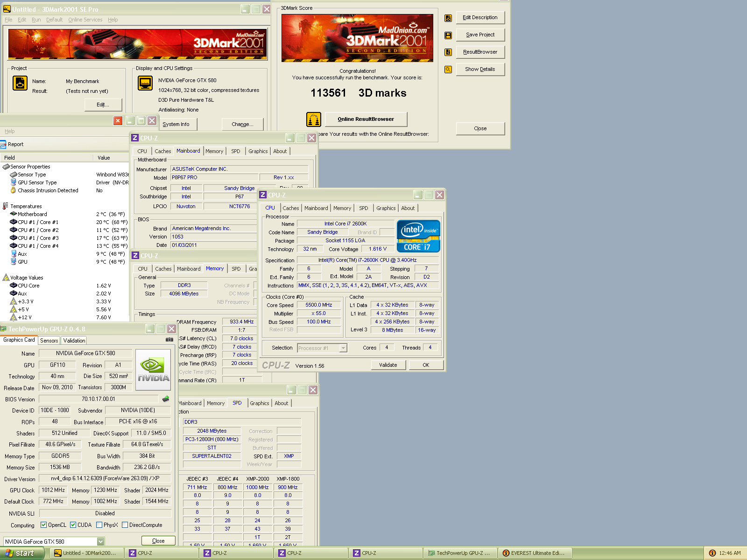Click the Close button in GPU-Z
This screenshot has width=747, height=560.
click(158, 541)
